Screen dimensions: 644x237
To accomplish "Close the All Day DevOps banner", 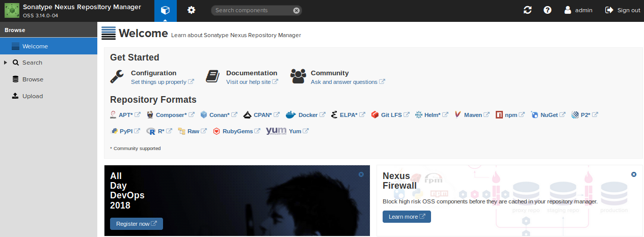I will tap(361, 174).
